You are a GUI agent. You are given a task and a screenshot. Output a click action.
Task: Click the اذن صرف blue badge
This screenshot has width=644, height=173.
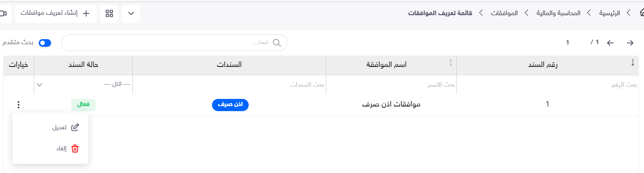[230, 104]
